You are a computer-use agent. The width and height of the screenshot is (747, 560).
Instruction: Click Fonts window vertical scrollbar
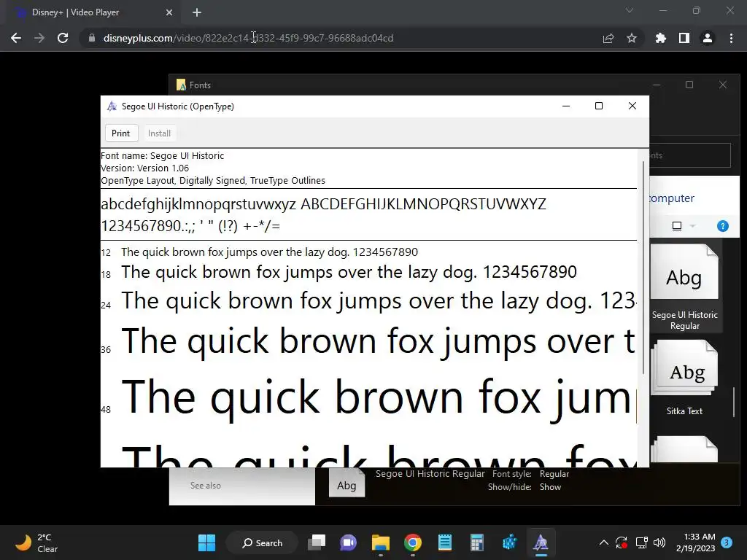click(734, 402)
